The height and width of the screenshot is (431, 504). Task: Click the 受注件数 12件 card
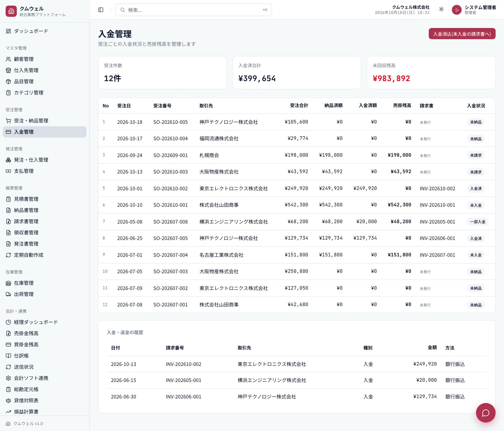(162, 73)
